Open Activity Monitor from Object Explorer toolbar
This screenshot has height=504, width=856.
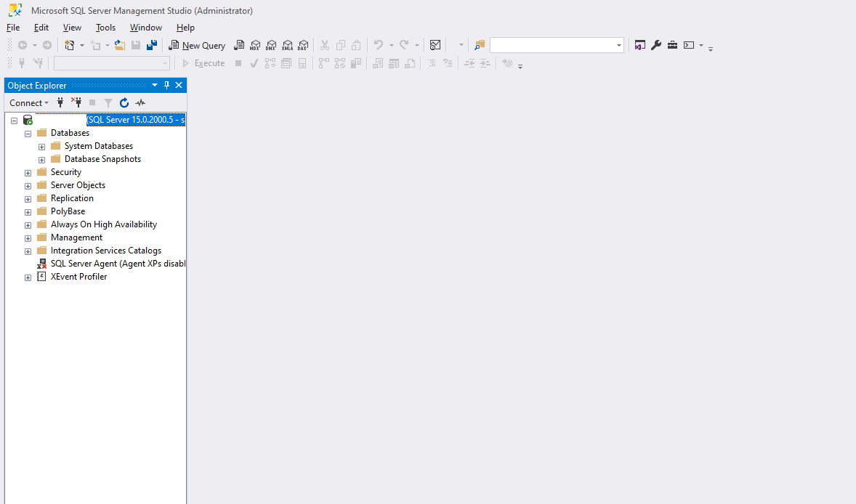140,102
